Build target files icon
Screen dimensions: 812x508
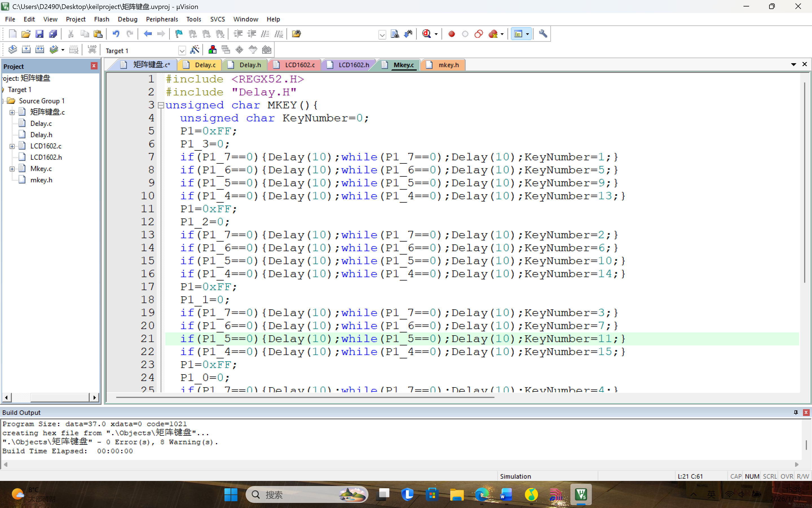(26, 50)
